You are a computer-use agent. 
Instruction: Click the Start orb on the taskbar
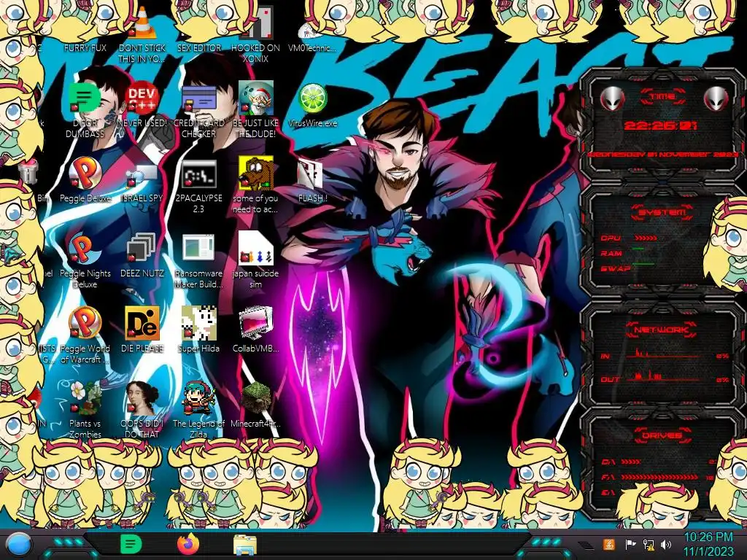(x=19, y=545)
